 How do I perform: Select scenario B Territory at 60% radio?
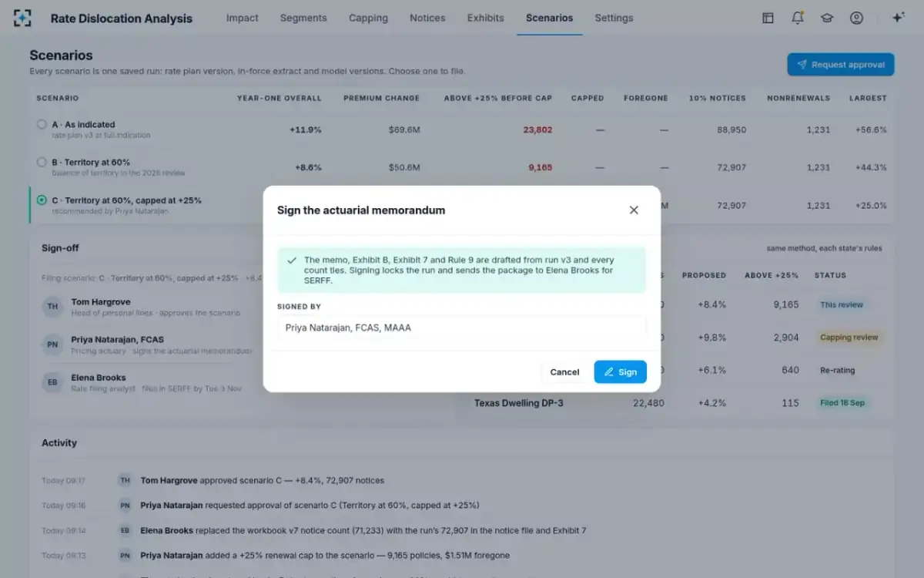pyautogui.click(x=42, y=162)
